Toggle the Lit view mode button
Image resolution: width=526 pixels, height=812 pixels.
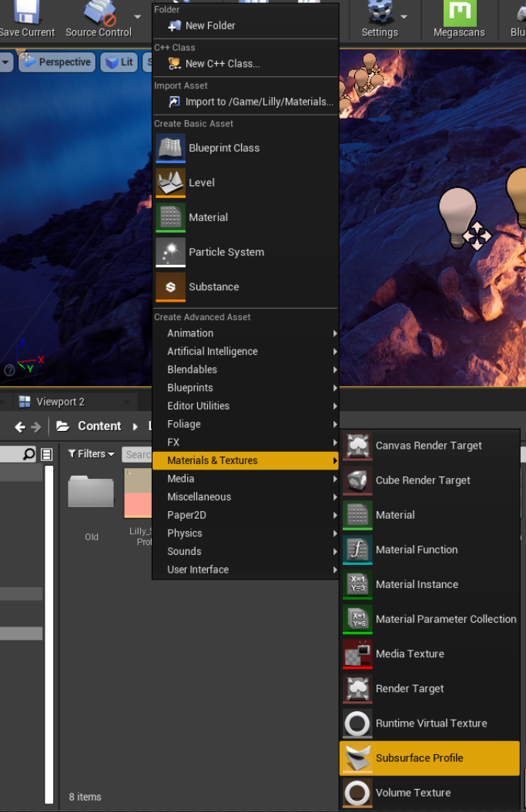(119, 62)
